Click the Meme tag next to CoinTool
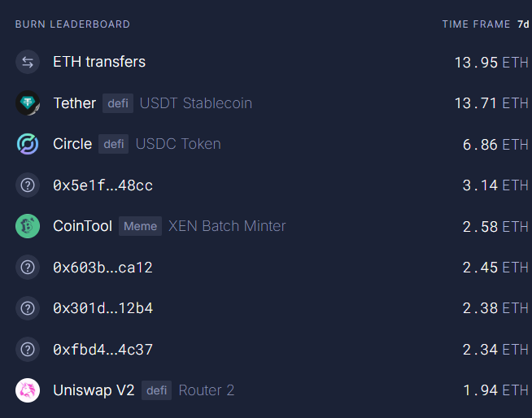The image size is (532, 418). [x=140, y=226]
